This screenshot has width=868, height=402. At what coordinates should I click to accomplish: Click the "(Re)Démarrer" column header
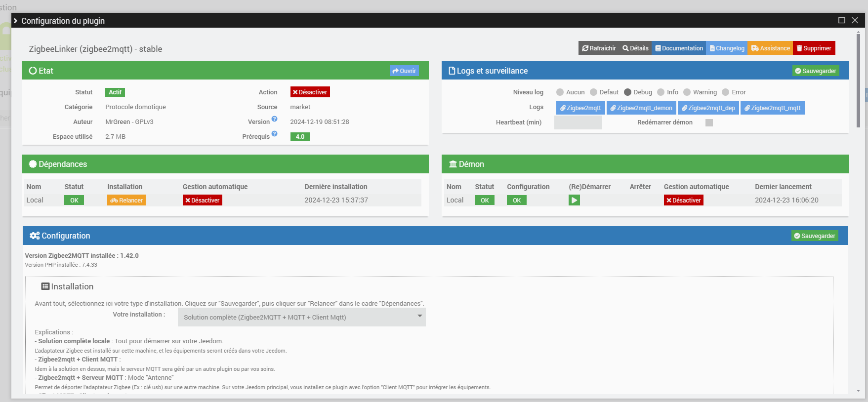[589, 187]
